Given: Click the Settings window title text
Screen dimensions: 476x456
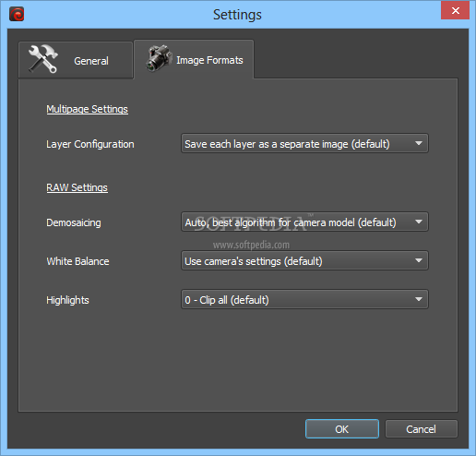Looking at the screenshot, I should [x=237, y=15].
